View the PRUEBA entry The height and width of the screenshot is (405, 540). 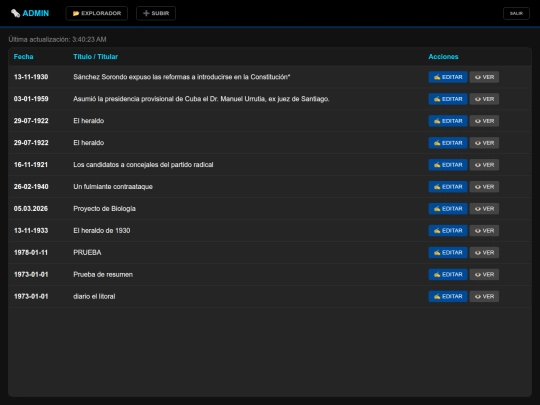(x=484, y=252)
